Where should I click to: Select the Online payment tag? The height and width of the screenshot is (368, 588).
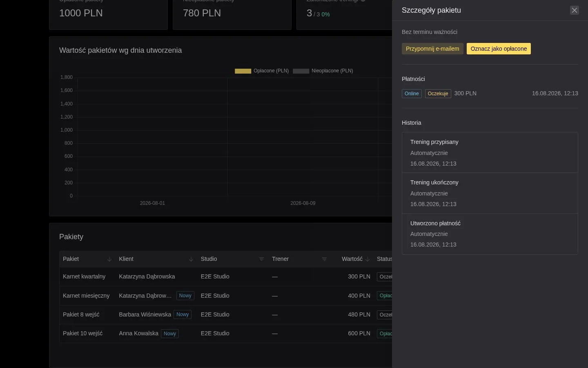click(x=412, y=94)
